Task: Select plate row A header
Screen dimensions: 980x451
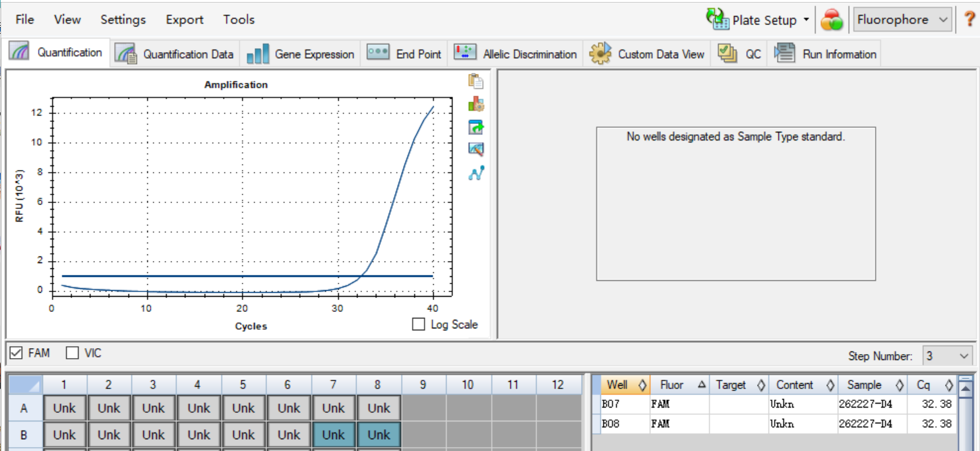Action: [24, 408]
